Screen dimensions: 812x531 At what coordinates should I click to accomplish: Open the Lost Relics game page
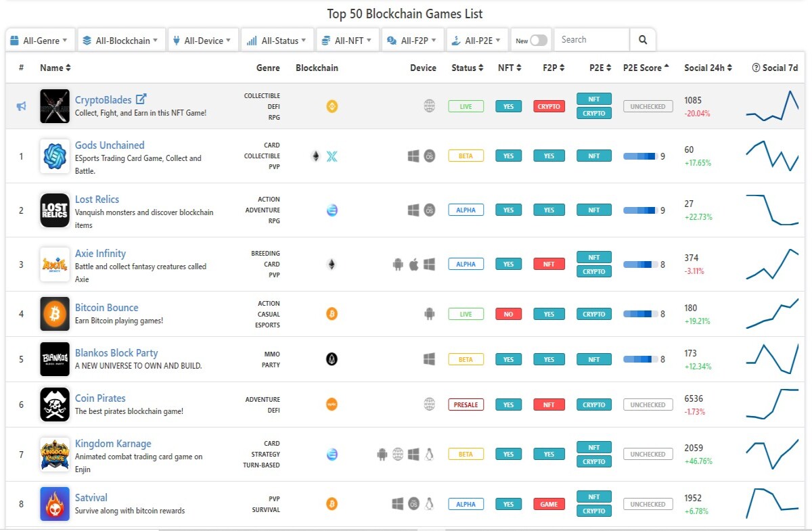[97, 199]
